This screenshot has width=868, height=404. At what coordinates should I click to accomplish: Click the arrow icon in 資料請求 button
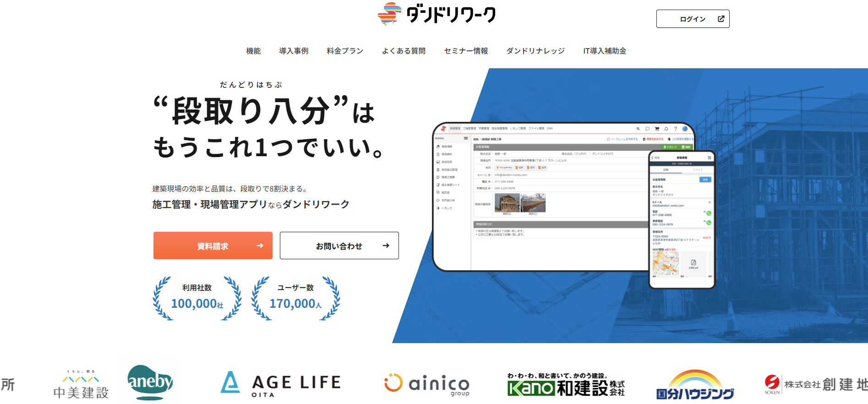tap(260, 246)
